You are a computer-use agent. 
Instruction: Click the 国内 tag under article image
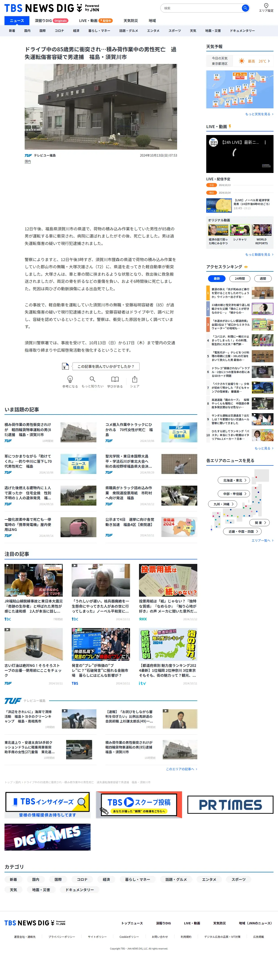(28, 161)
